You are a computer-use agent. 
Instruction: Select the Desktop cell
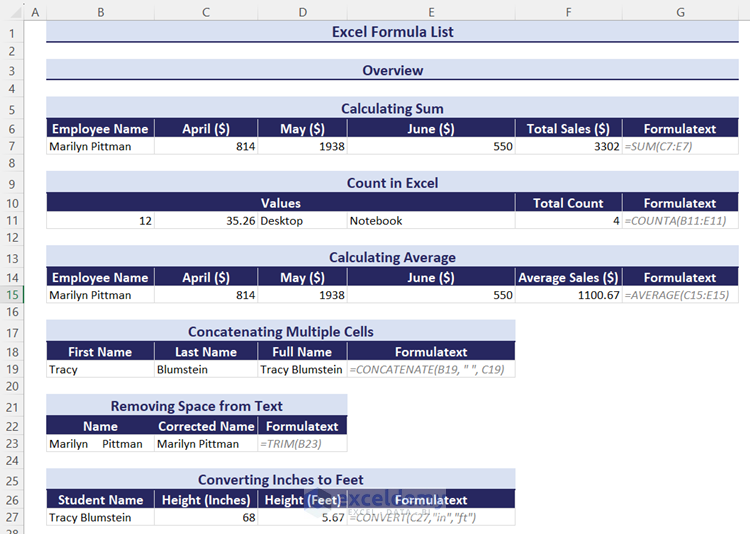click(302, 221)
